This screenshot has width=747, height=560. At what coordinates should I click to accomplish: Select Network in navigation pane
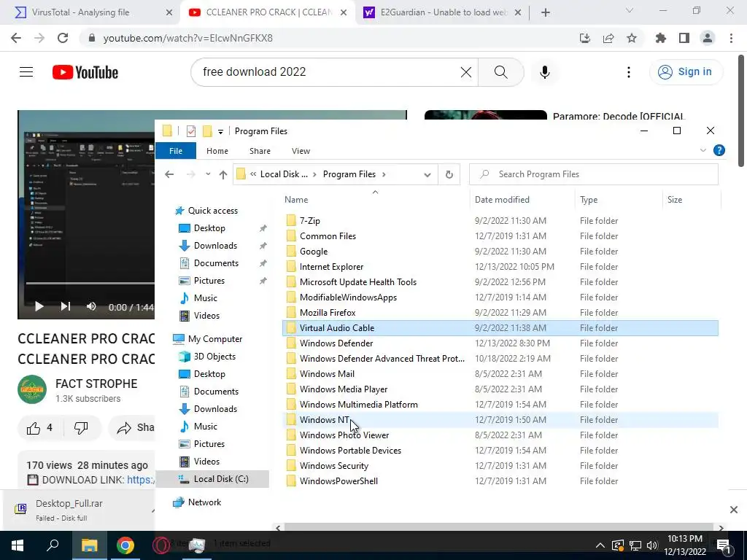point(204,502)
